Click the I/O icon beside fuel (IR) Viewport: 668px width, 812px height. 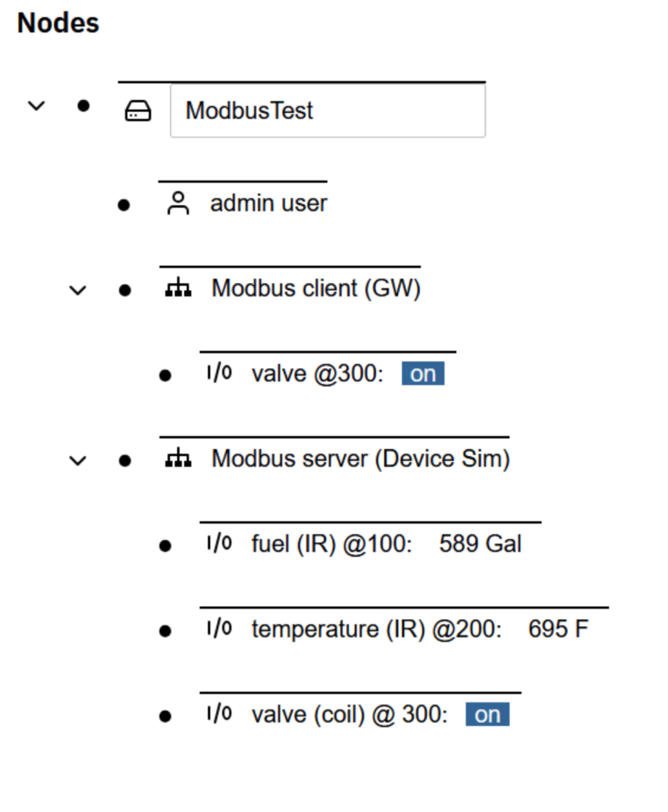(218, 544)
